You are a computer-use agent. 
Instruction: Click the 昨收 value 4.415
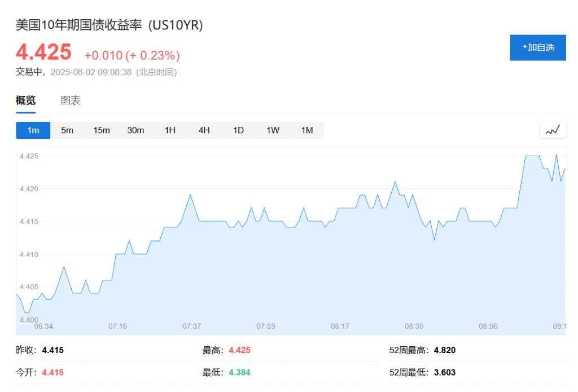(x=52, y=350)
